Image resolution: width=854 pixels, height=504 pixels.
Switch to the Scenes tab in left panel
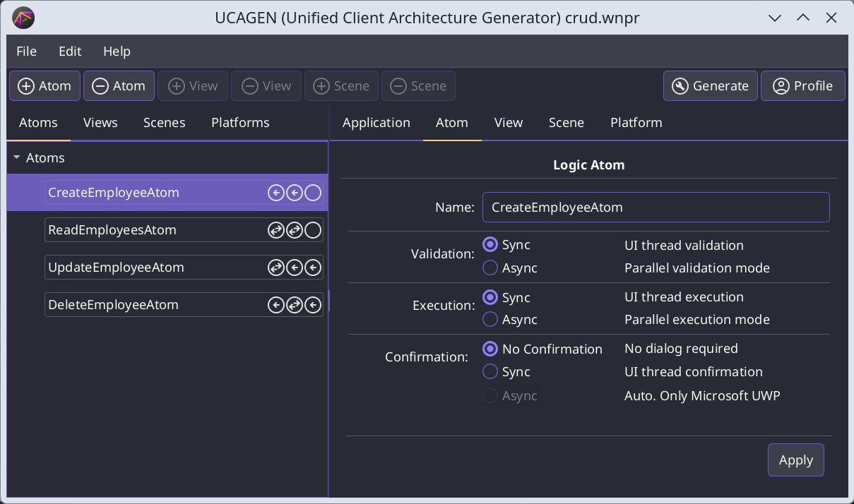tap(164, 123)
